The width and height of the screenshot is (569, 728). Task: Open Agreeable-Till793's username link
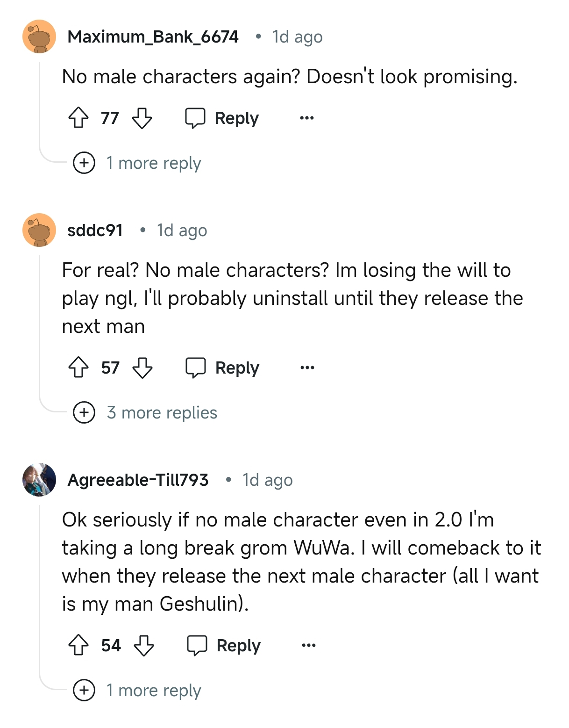pyautogui.click(x=138, y=480)
